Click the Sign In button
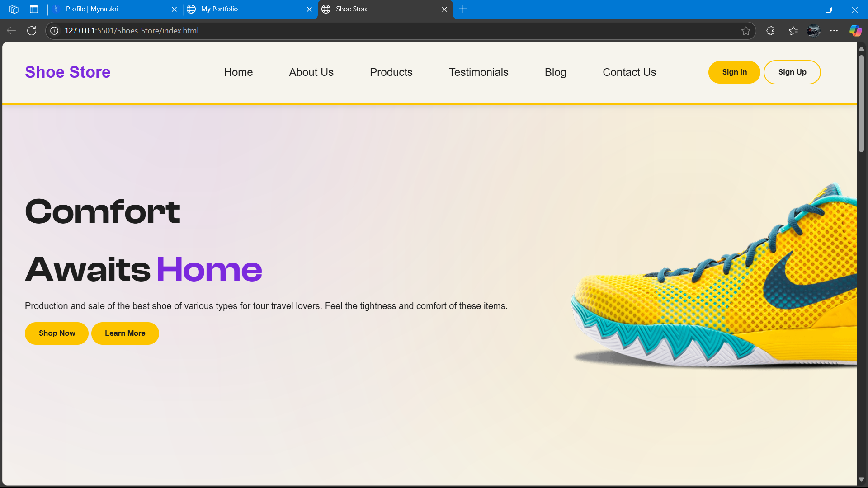Viewport: 868px width, 488px height. [x=734, y=72]
